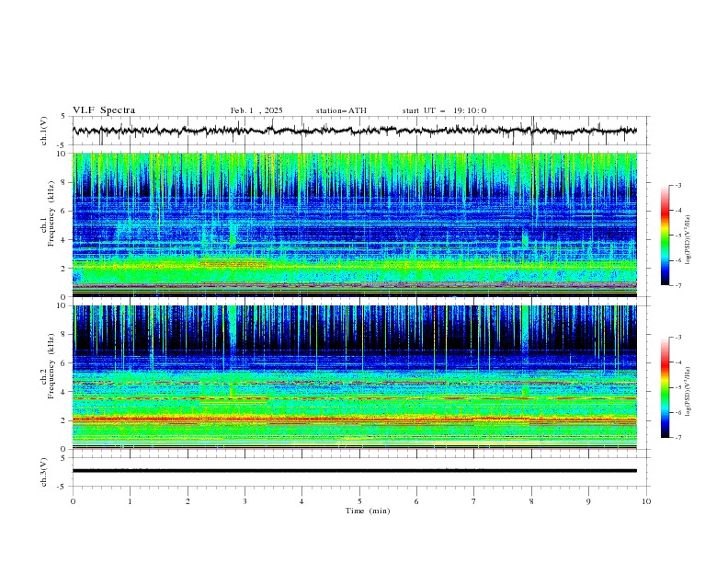The image size is (728, 563).
Task: Click the ch.1 colorbar "-3" tick label
Action: coord(678,185)
